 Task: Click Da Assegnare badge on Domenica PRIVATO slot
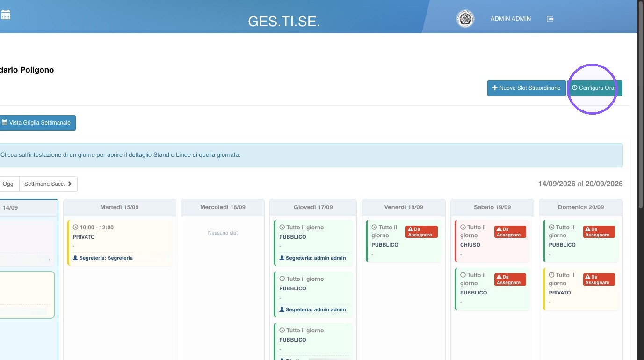[599, 279]
